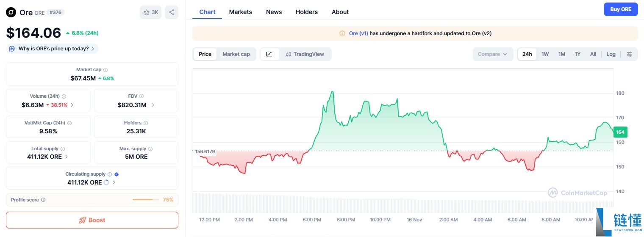Open chart settings sliders icon
Image resolution: width=644 pixels, height=237 pixels.
tap(629, 54)
